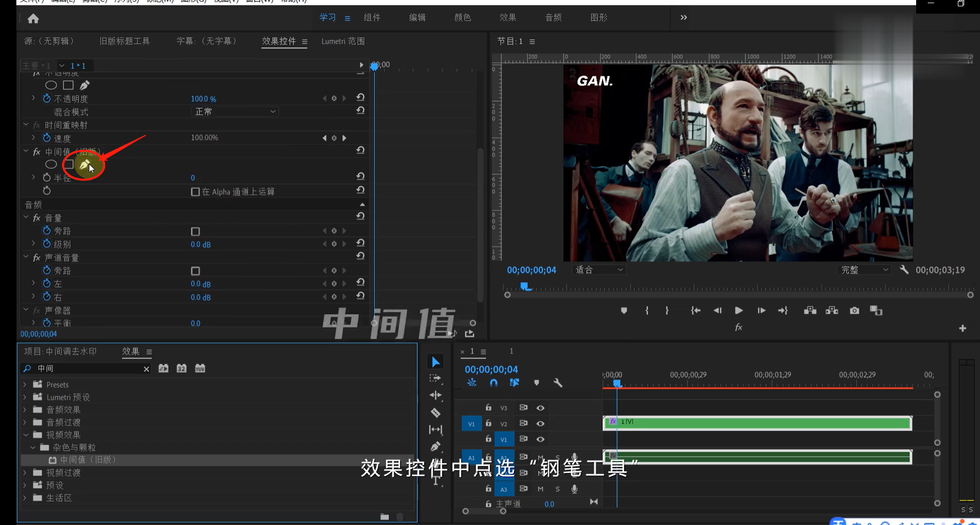Toggle V2 track output eye

tap(540, 423)
